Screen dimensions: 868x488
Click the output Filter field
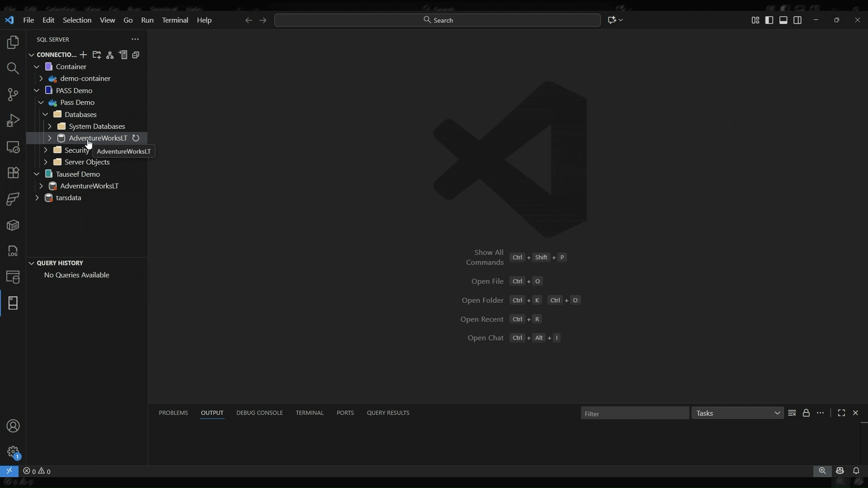tap(634, 413)
